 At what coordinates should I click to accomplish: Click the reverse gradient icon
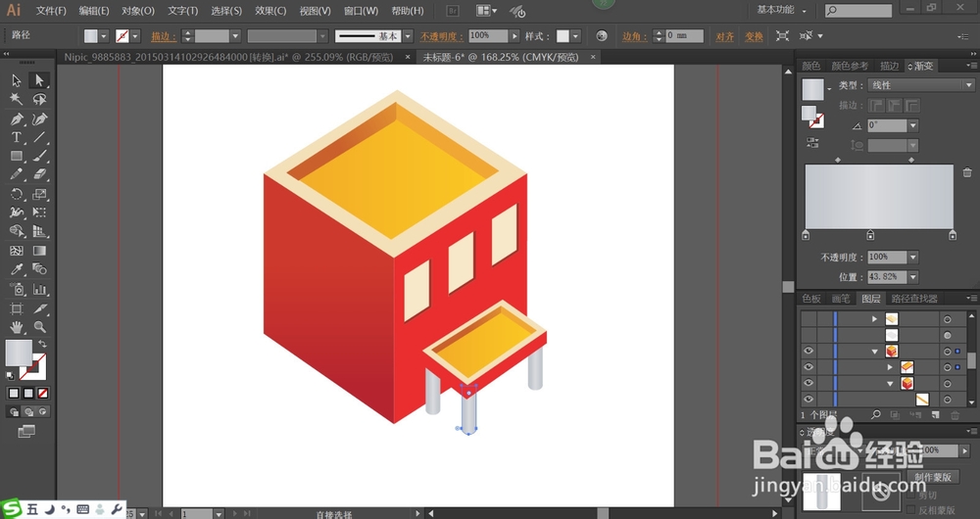(812, 143)
